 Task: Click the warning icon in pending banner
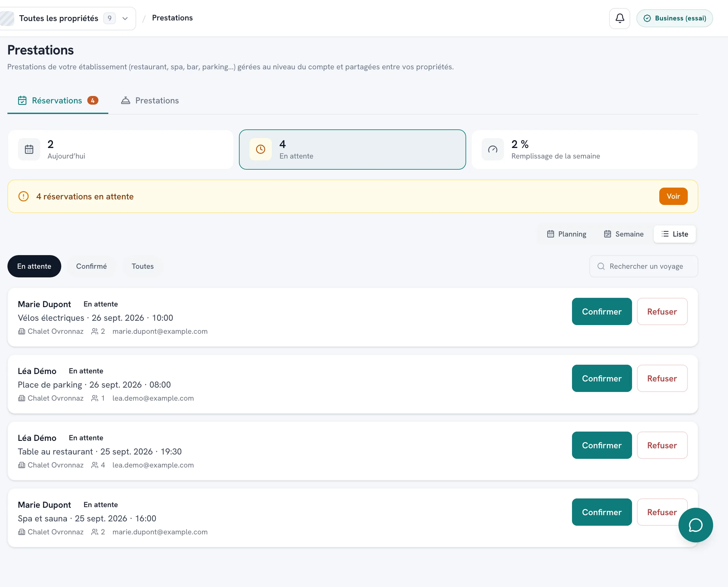pos(23,196)
